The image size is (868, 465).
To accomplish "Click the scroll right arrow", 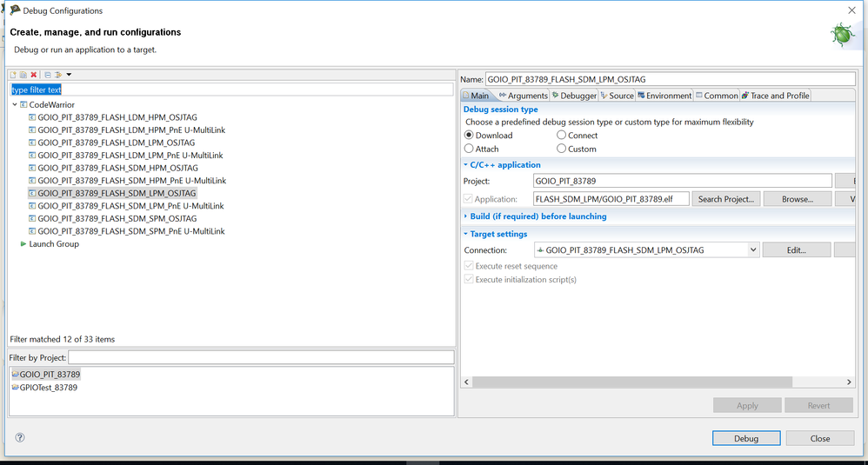I will (x=849, y=382).
